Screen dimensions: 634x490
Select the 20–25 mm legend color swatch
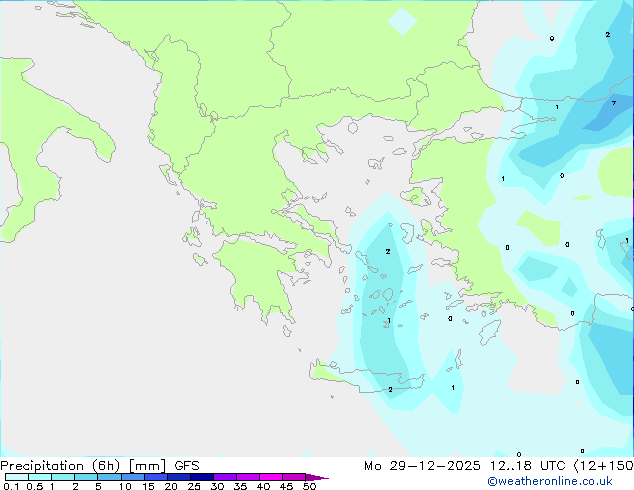point(179,477)
